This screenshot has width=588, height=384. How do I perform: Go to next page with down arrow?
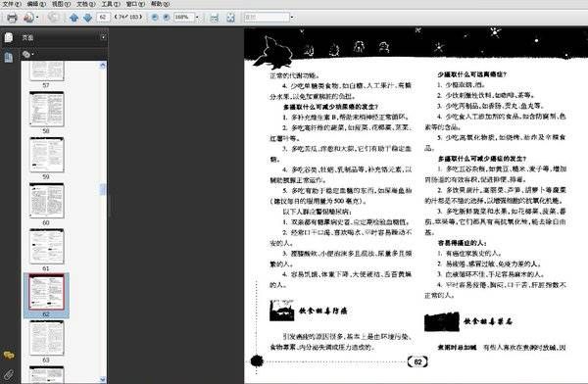coord(88,18)
